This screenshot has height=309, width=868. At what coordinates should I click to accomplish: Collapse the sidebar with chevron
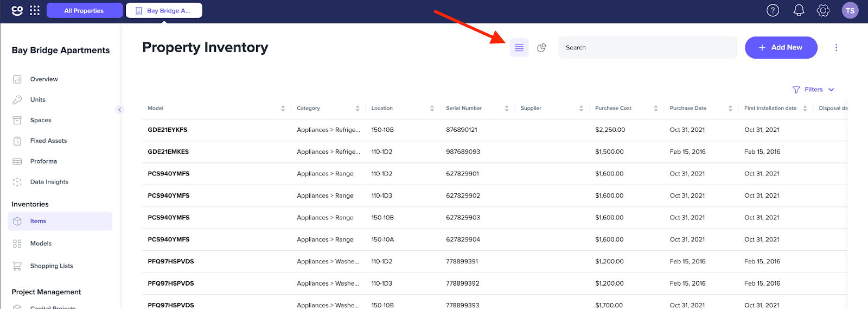coord(120,110)
